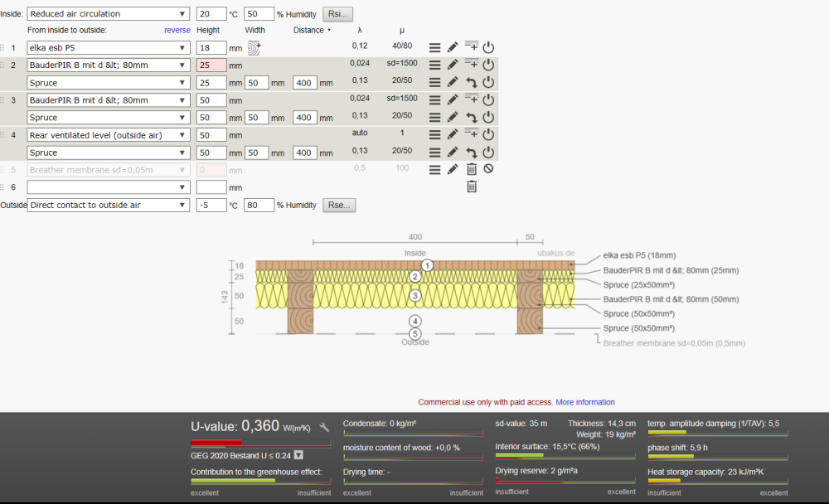
Task: Click the Rse... button
Action: click(x=339, y=206)
